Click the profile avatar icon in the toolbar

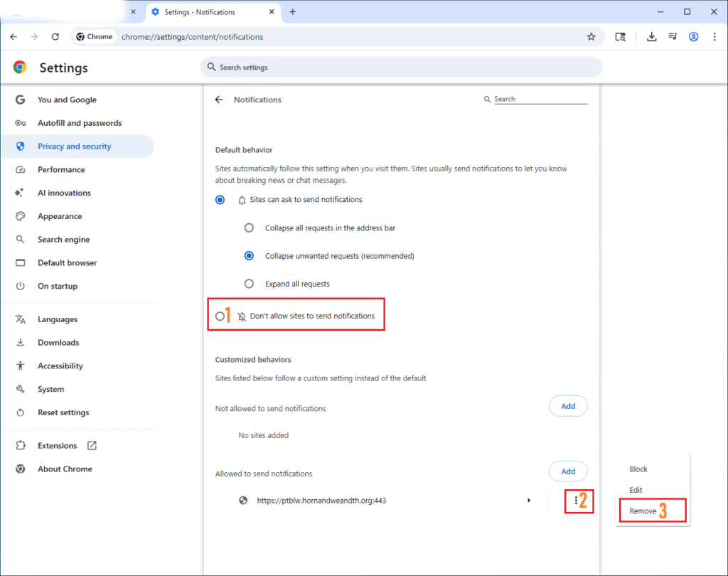pyautogui.click(x=693, y=37)
